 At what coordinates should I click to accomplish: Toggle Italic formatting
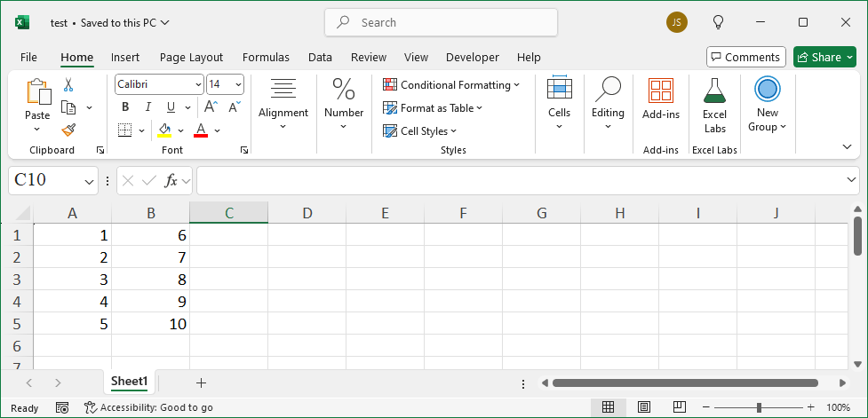[147, 107]
